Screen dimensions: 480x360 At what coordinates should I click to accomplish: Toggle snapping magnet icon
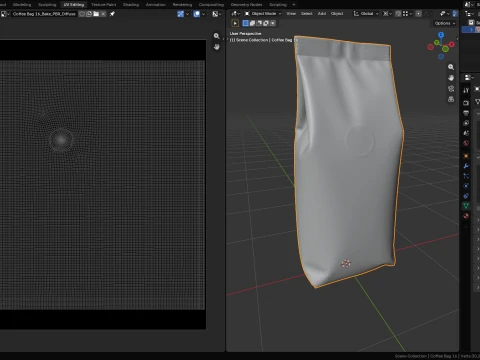[398, 14]
